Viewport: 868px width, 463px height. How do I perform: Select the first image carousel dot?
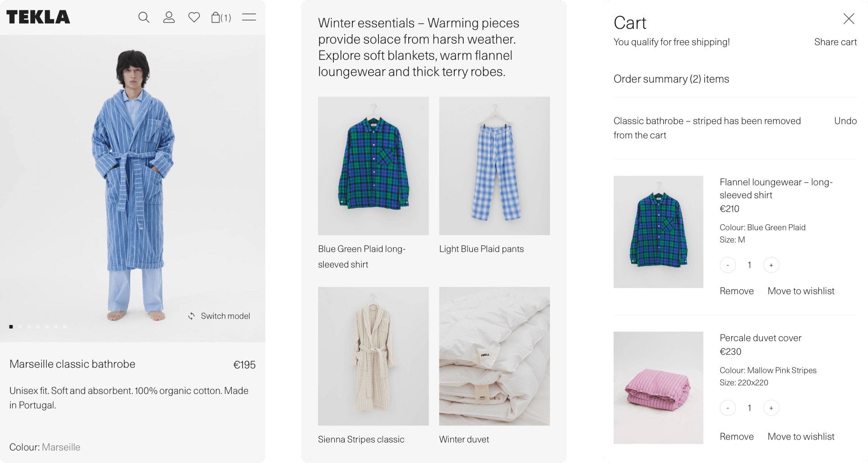[11, 327]
